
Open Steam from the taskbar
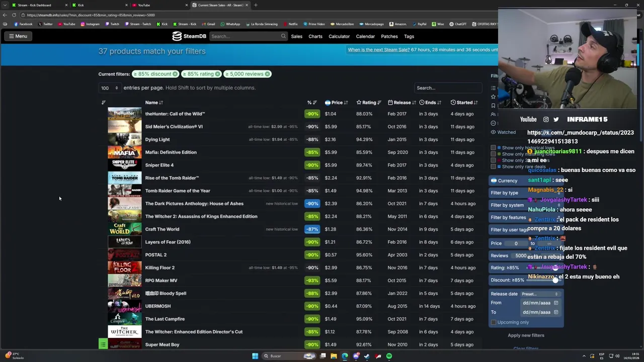coord(367,356)
